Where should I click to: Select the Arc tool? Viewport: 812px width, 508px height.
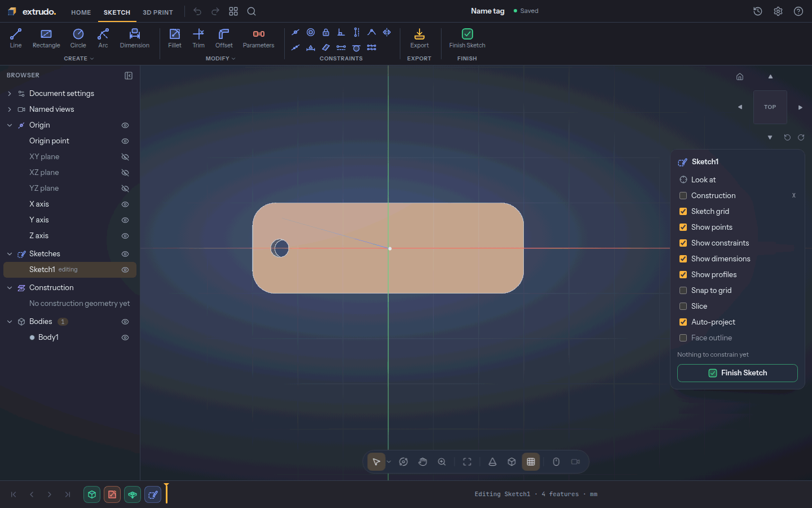pos(103,38)
